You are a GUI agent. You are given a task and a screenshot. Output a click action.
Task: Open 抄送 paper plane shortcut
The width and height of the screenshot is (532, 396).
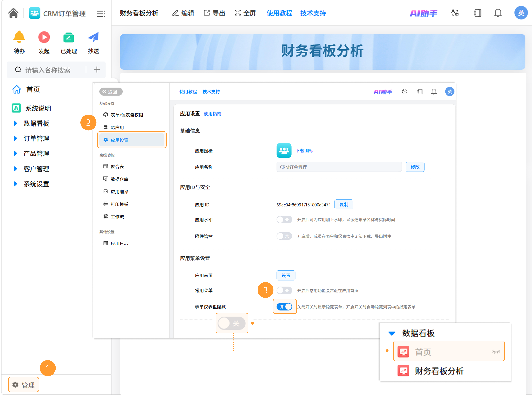click(93, 37)
